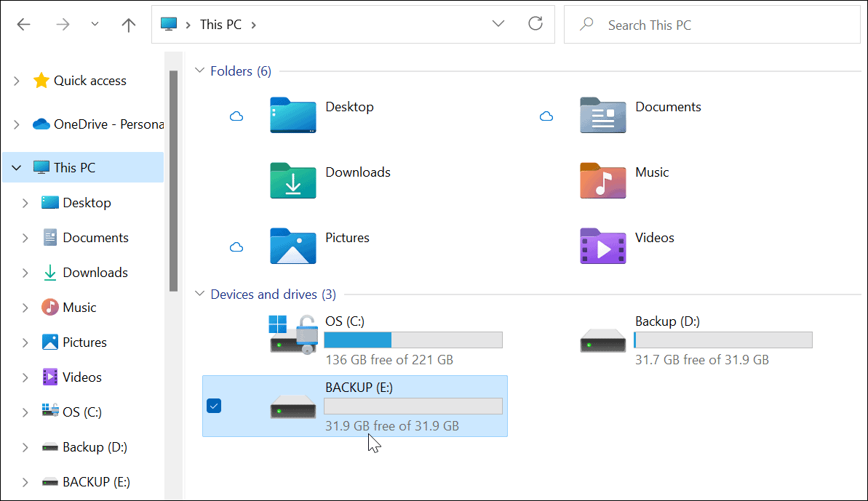Open the Documents folder icon
This screenshot has height=501, width=868.
602,116
